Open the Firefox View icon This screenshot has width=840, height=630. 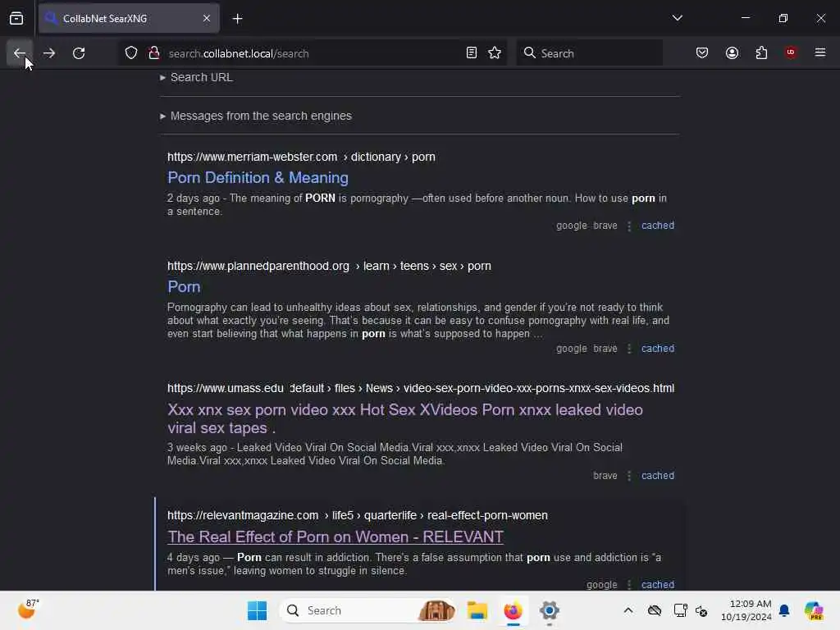pos(16,18)
